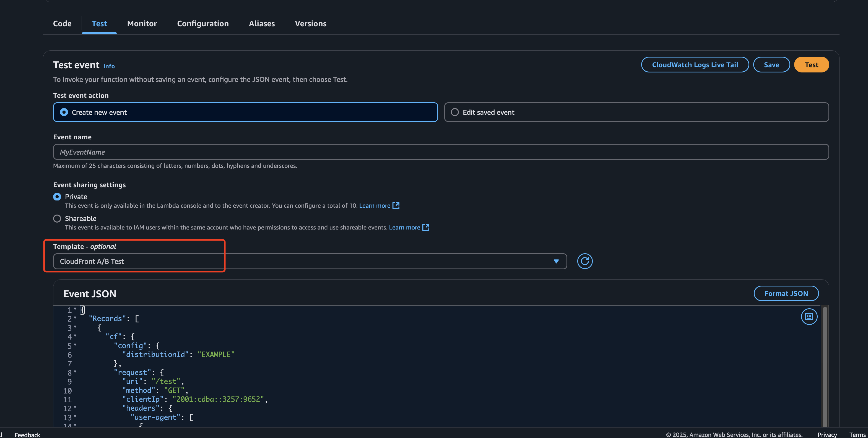Click into the Event name input field
This screenshot has width=868, height=438.
coord(440,152)
